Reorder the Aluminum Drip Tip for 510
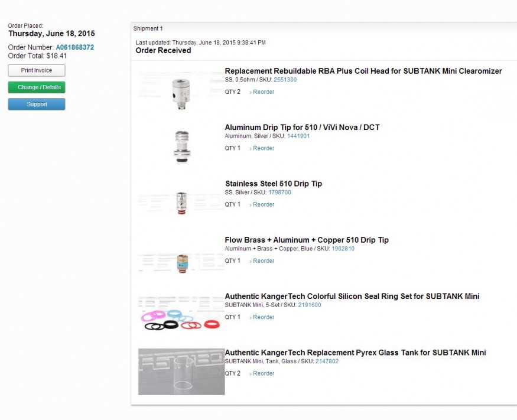This screenshot has height=420, width=517. (x=263, y=148)
